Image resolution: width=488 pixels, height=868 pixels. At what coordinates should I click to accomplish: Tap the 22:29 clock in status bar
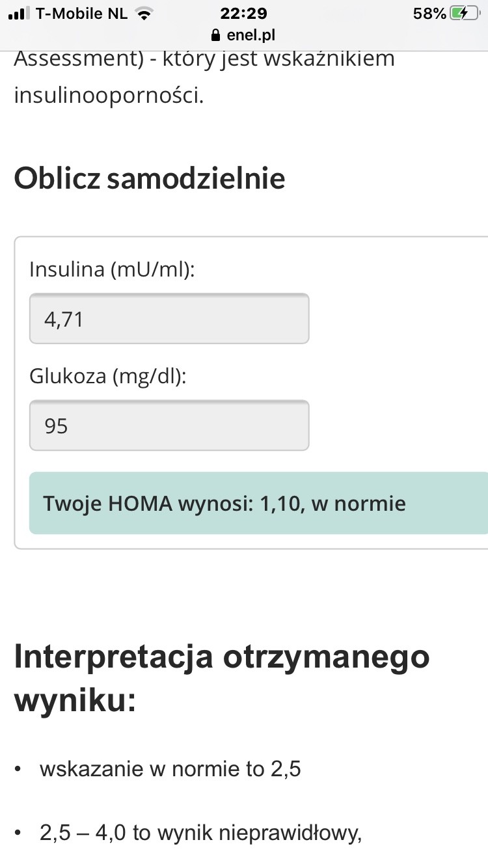[x=244, y=14]
